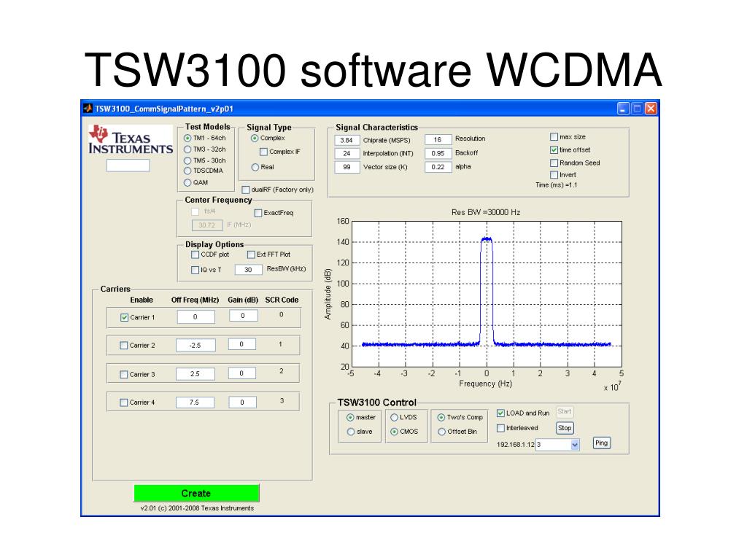Viewport: 747px width, 560px height.
Task: Enable CCDF plot display option
Action: (x=196, y=254)
